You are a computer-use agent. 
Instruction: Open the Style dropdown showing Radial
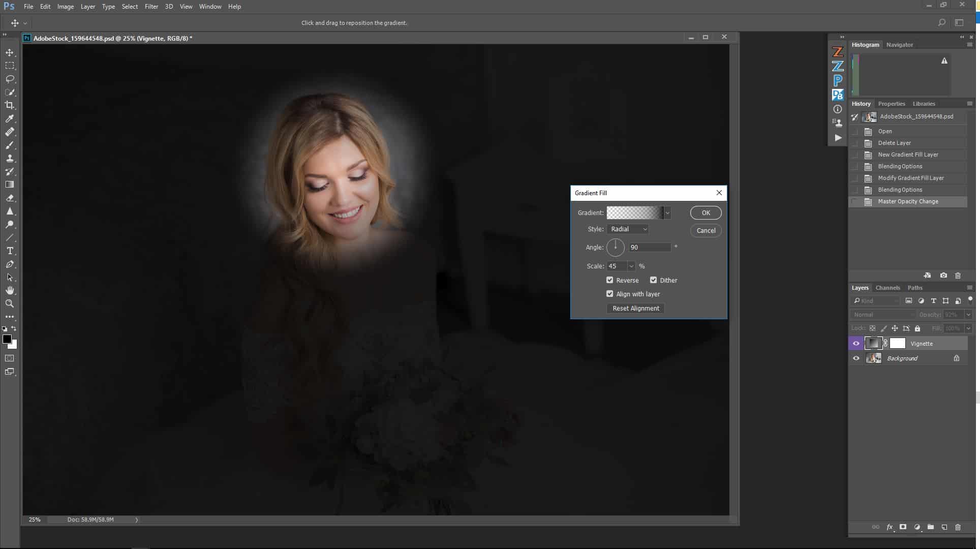pos(628,229)
